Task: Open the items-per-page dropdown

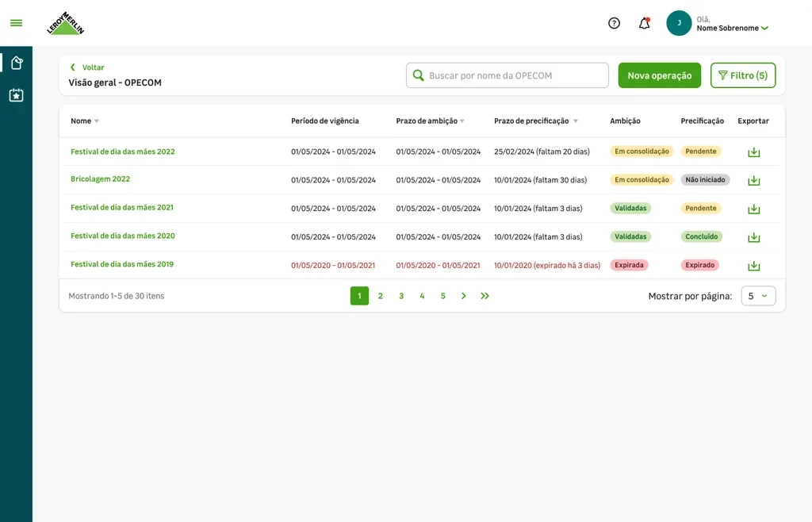Action: click(758, 296)
